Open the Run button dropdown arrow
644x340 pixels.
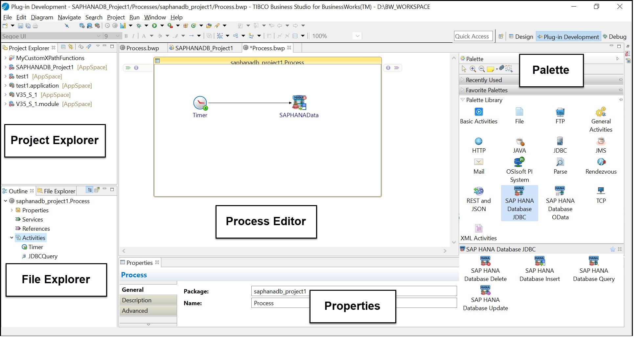162,26
